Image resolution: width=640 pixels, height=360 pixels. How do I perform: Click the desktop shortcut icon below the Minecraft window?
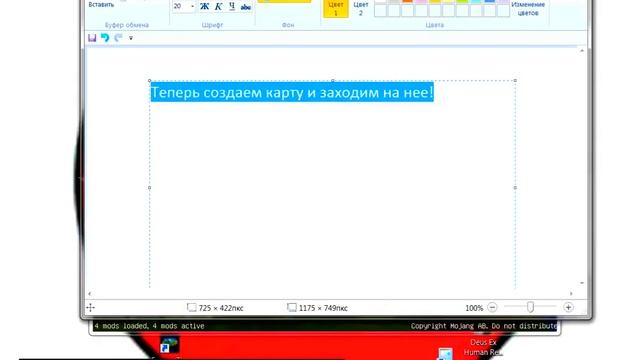coord(169,345)
